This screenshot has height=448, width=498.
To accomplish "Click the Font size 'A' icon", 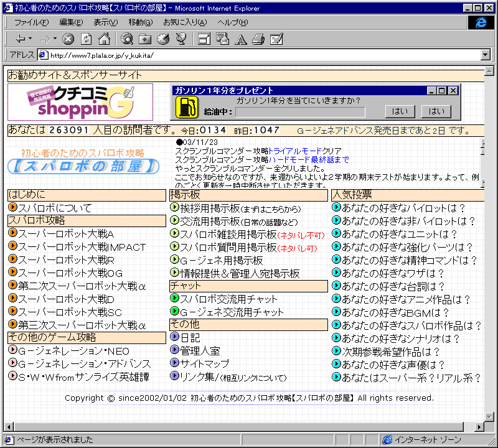I will coord(240,40).
